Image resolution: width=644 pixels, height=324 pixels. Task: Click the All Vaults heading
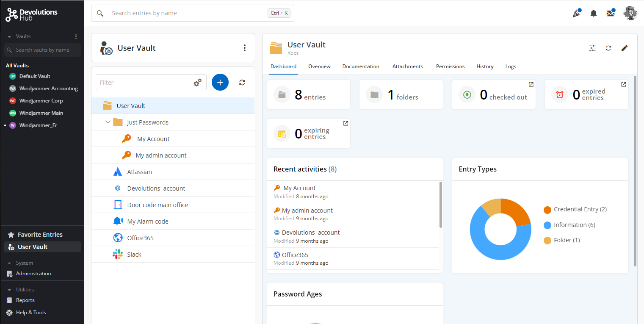coord(17,66)
